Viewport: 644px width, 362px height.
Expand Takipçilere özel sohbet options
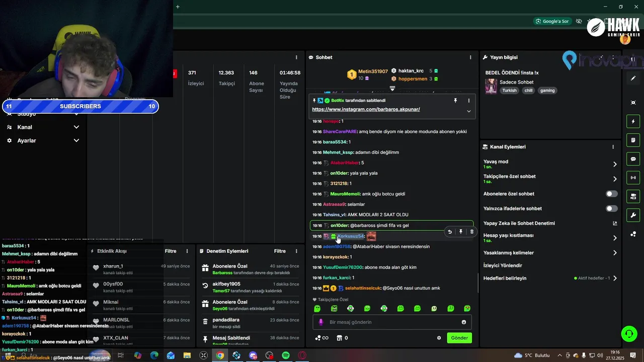point(615,179)
